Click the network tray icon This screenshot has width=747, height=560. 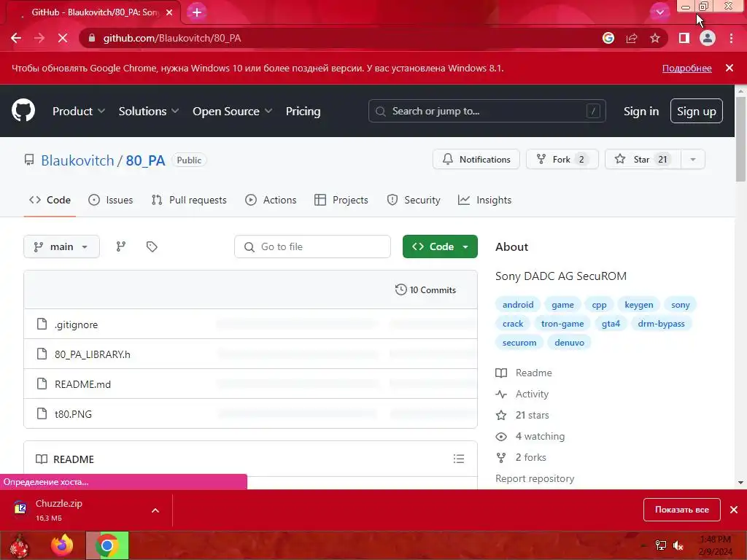[661, 545]
